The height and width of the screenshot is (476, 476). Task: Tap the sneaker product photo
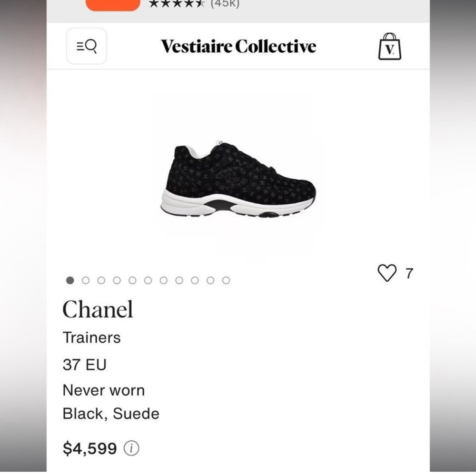(238, 181)
